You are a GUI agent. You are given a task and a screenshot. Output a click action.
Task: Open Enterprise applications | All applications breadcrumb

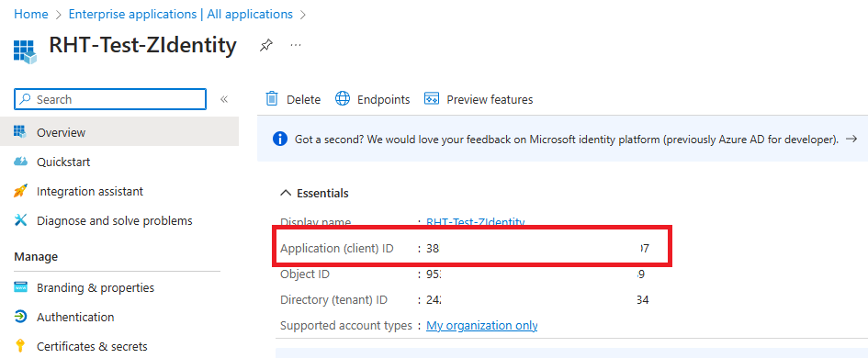coord(180,15)
